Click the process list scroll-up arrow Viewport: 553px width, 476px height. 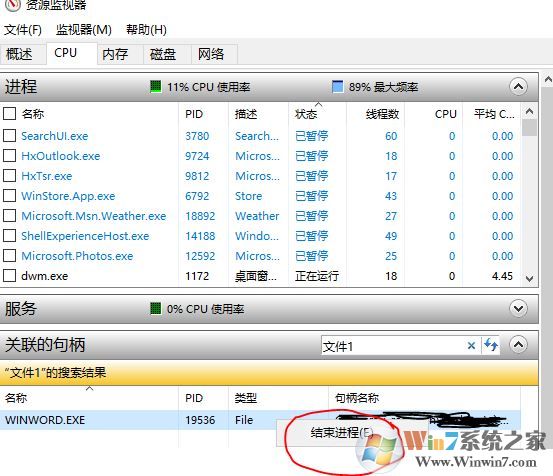529,112
